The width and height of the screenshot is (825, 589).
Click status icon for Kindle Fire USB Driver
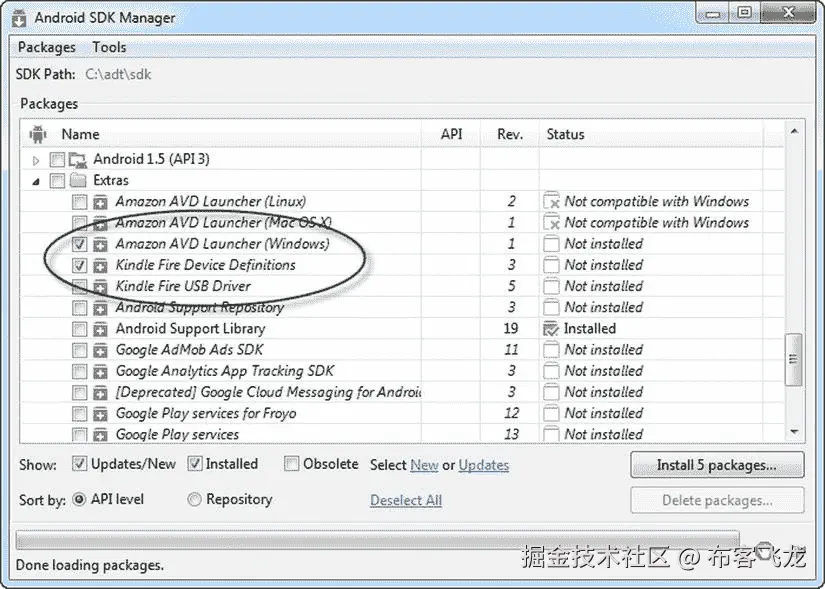[x=551, y=286]
